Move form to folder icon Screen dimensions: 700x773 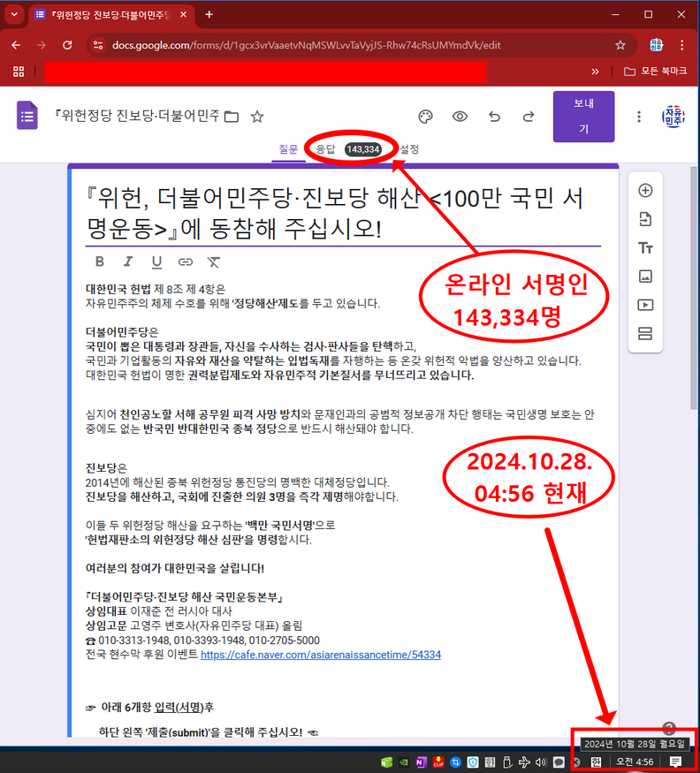(x=232, y=117)
